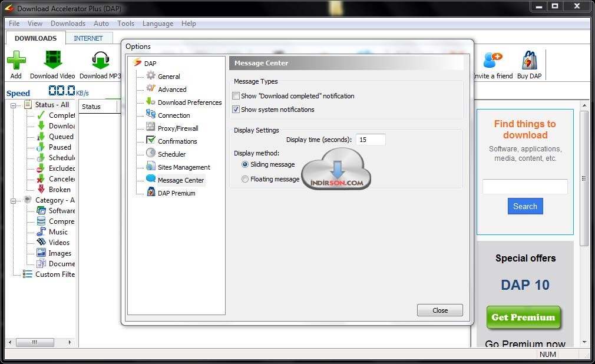Image resolution: width=595 pixels, height=364 pixels.
Task: Click the Download MP3 headphones icon
Action: [101, 60]
